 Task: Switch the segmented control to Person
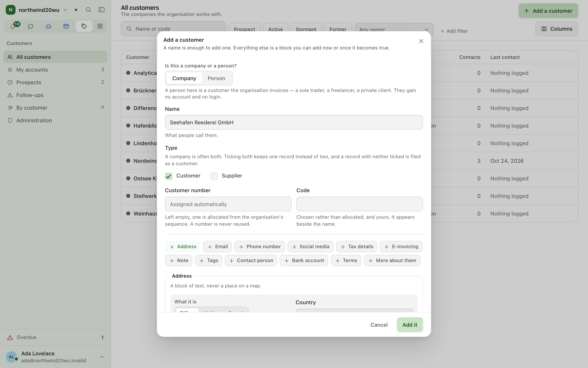click(216, 78)
